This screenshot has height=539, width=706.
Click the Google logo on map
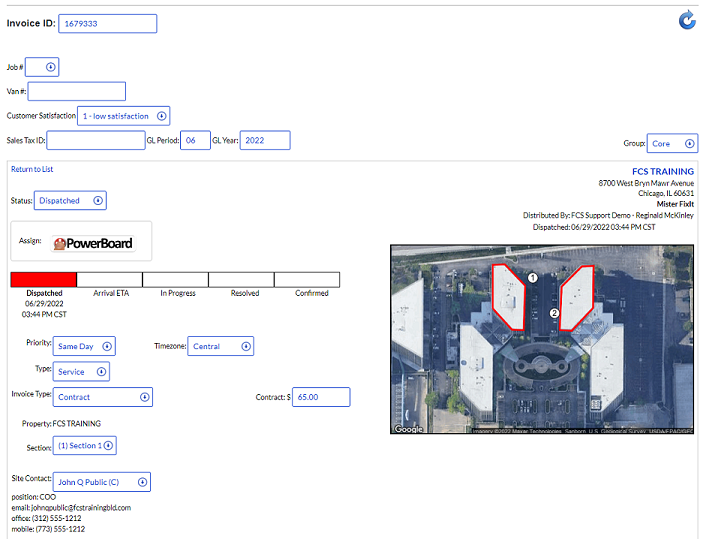(x=408, y=429)
